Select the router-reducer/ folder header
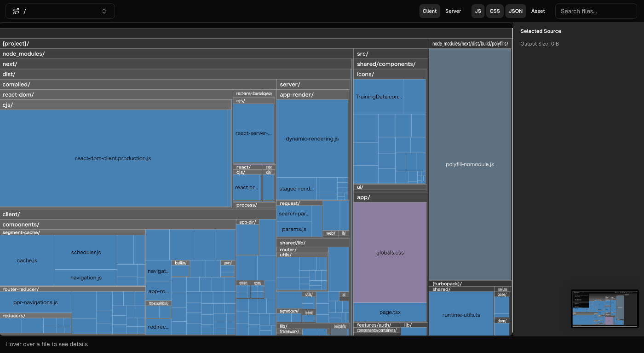This screenshot has height=353, width=644. [x=73, y=289]
